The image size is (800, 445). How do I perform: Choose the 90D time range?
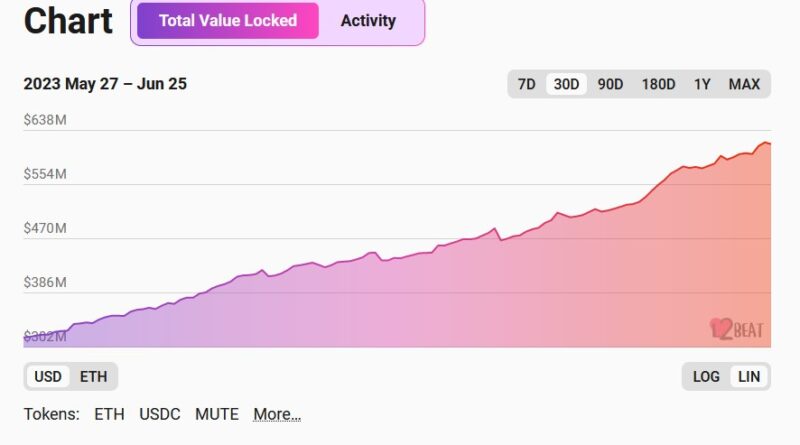(610, 84)
